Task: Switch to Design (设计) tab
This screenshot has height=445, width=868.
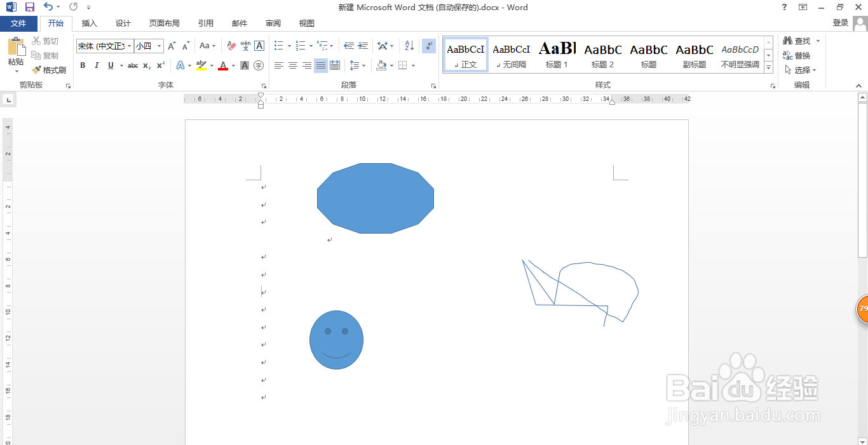Action: 123,23
